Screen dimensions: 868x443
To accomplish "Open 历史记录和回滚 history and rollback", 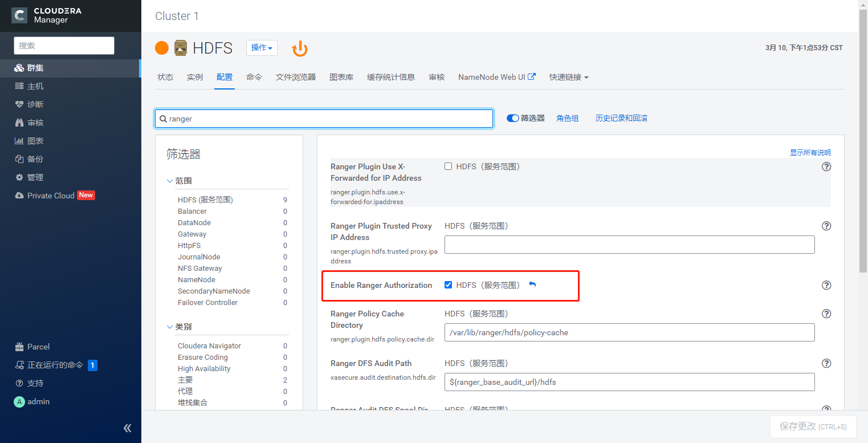I will click(x=621, y=118).
